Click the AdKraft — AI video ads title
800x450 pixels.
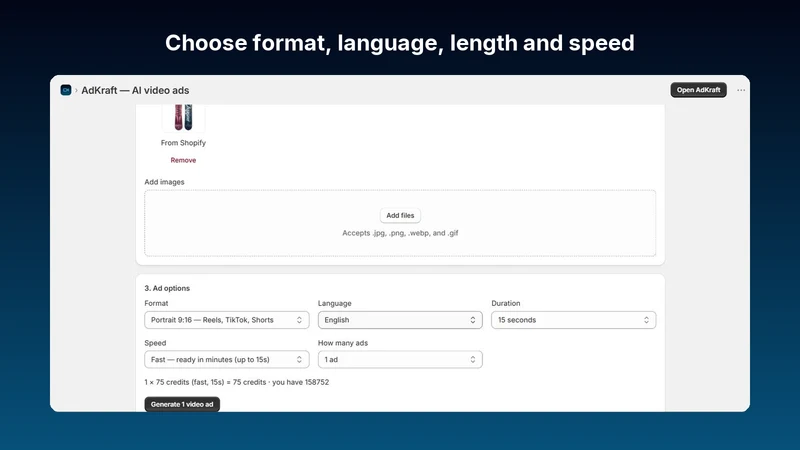click(x=135, y=90)
